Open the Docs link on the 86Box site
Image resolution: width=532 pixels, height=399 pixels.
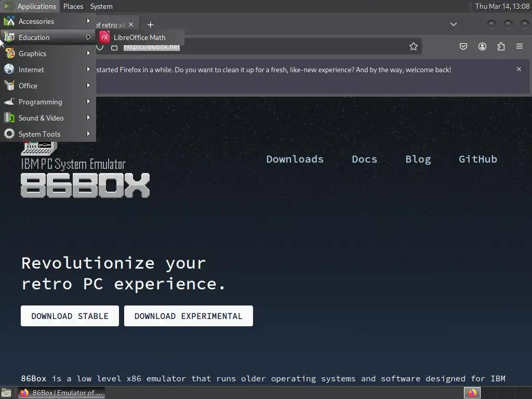pyautogui.click(x=364, y=159)
